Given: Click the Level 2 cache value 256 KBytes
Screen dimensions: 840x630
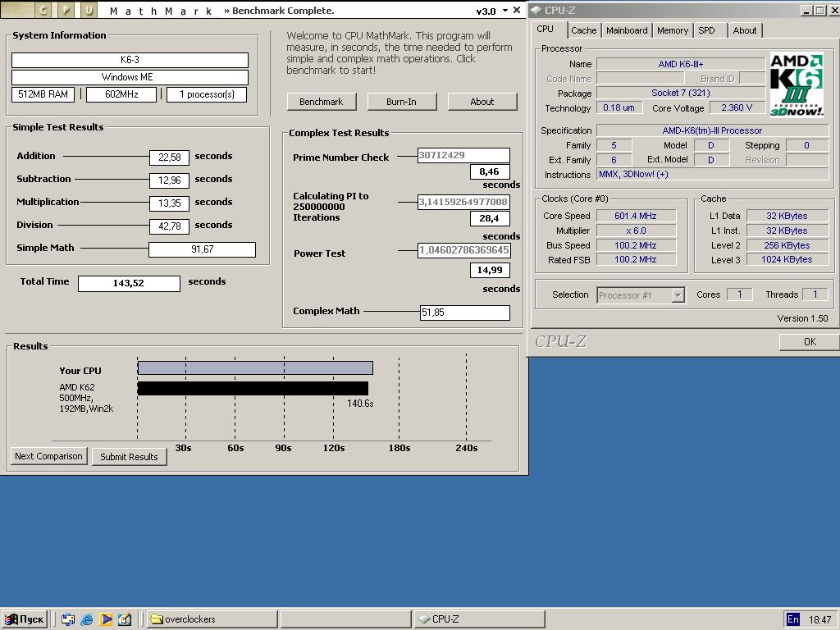Looking at the screenshot, I should coord(787,245).
